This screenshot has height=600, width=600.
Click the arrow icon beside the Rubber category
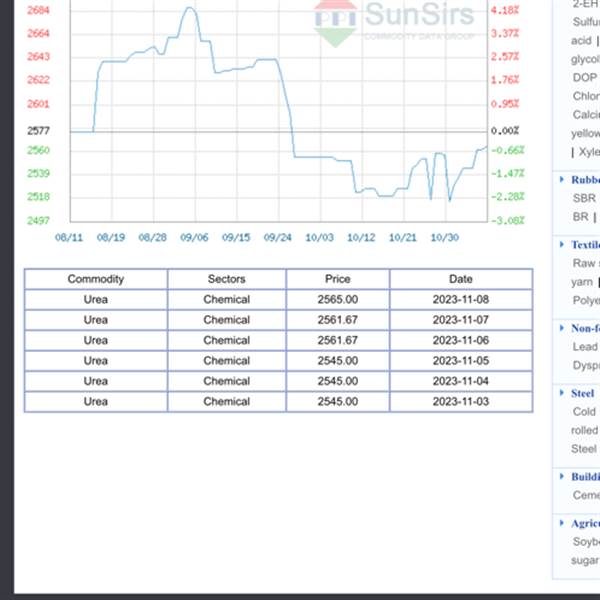click(561, 179)
